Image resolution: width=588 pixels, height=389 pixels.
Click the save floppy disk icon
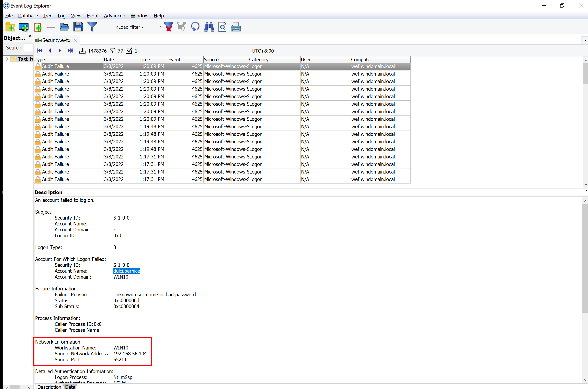tap(78, 27)
